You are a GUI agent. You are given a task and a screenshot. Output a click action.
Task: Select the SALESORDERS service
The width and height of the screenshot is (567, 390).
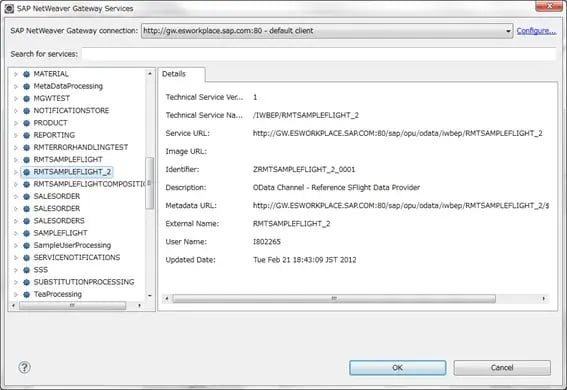point(59,221)
